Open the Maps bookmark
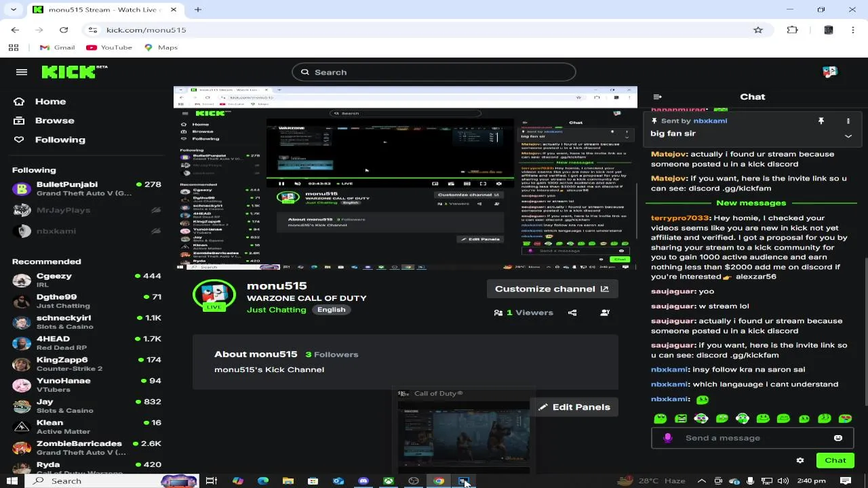The width and height of the screenshot is (868, 488). (161, 47)
